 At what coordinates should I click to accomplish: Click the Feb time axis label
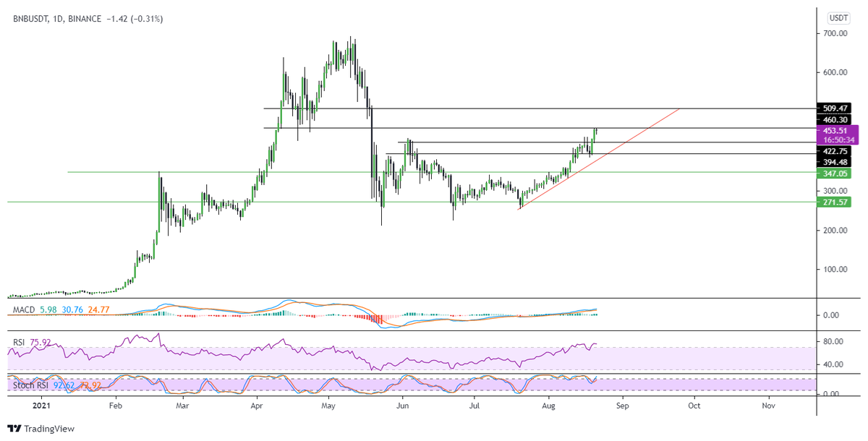point(115,407)
